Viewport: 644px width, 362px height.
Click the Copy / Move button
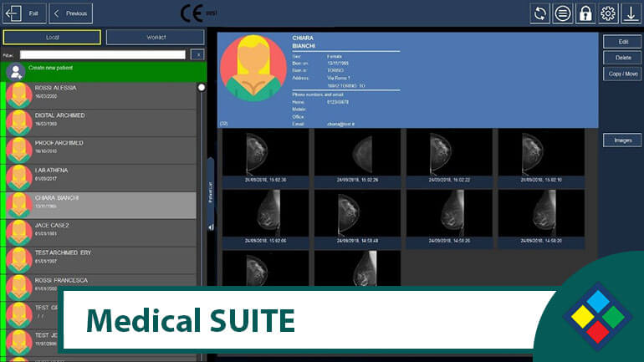coord(622,74)
